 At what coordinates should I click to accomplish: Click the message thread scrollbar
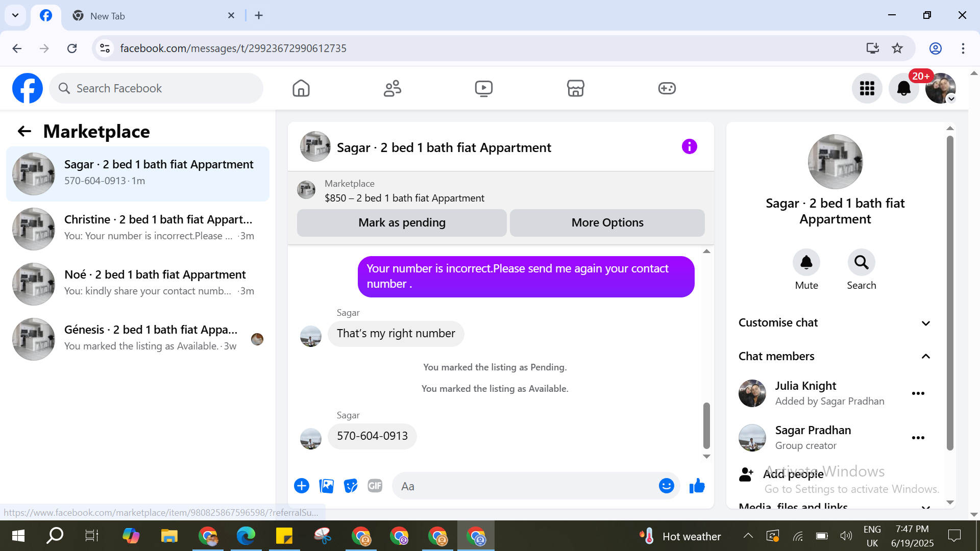point(706,425)
